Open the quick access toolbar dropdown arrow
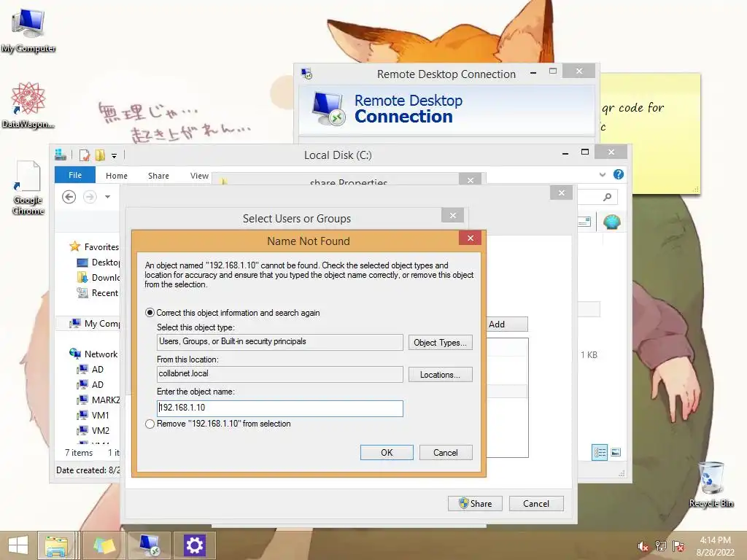The image size is (747, 560). click(114, 156)
